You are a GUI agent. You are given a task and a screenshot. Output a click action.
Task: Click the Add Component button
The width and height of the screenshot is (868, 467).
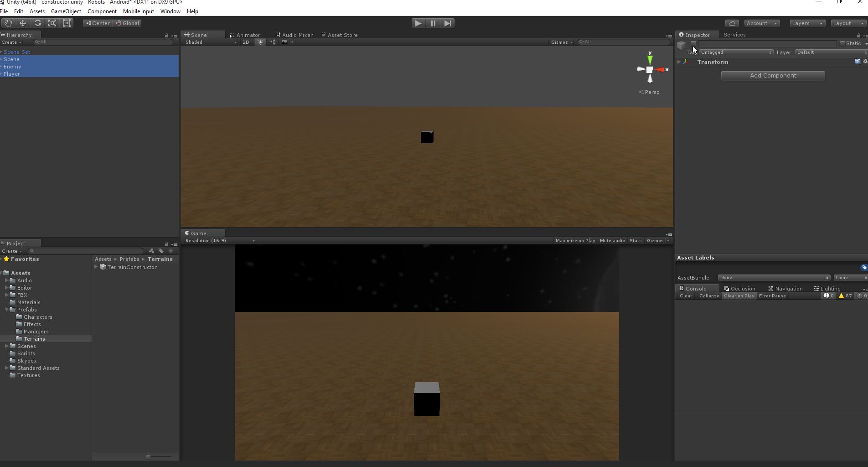click(772, 75)
